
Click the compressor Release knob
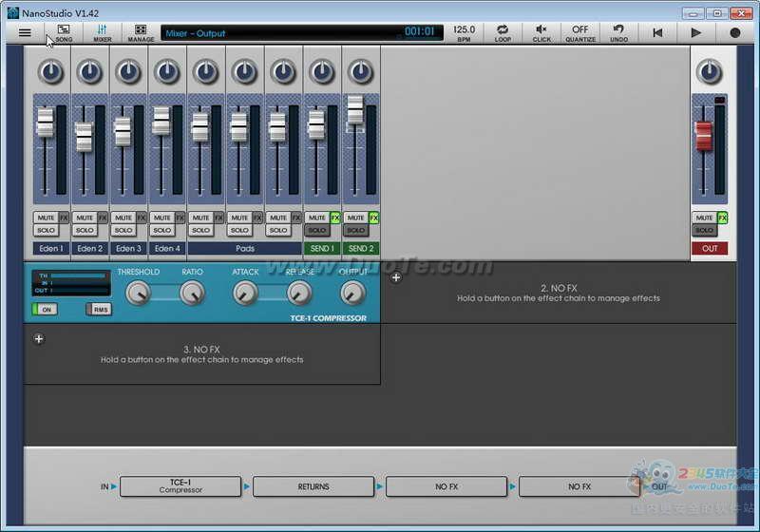299,294
